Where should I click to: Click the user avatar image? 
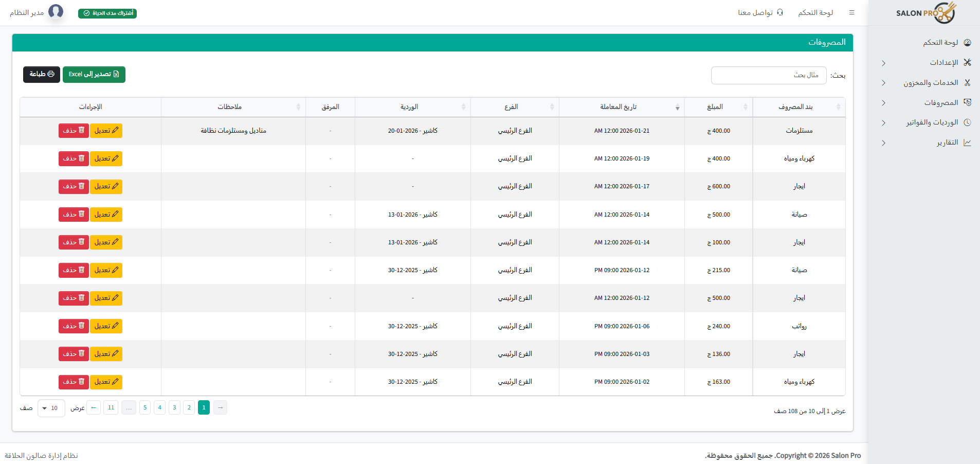coord(57,11)
